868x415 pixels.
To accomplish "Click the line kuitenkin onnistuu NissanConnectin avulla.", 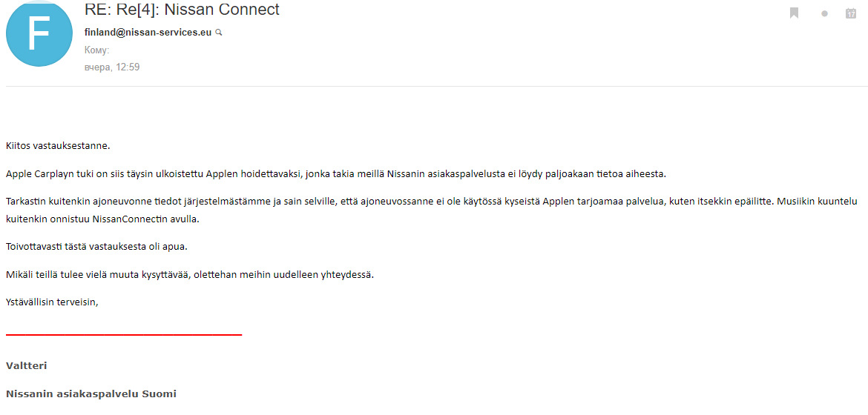I will click(x=102, y=219).
